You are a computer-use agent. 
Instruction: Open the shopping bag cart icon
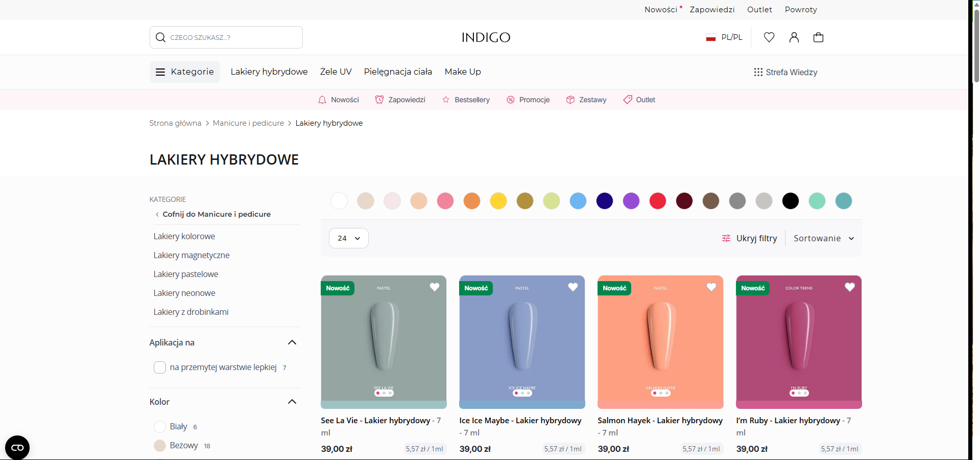coord(818,37)
